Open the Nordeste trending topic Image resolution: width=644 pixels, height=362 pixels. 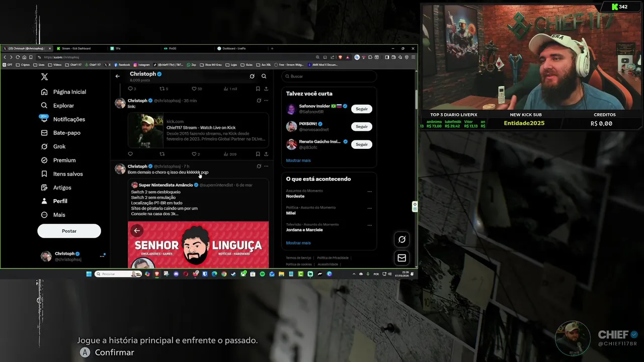pyautogui.click(x=295, y=196)
